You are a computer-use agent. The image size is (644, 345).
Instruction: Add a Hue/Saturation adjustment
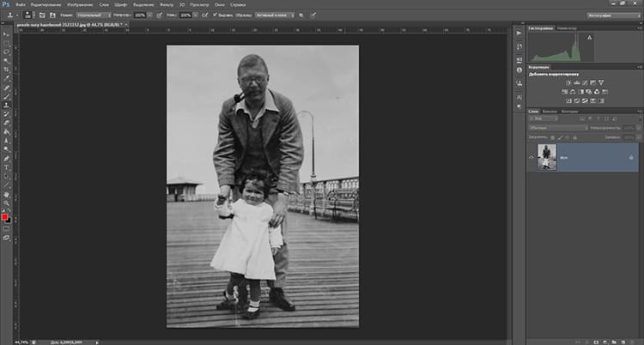point(565,92)
